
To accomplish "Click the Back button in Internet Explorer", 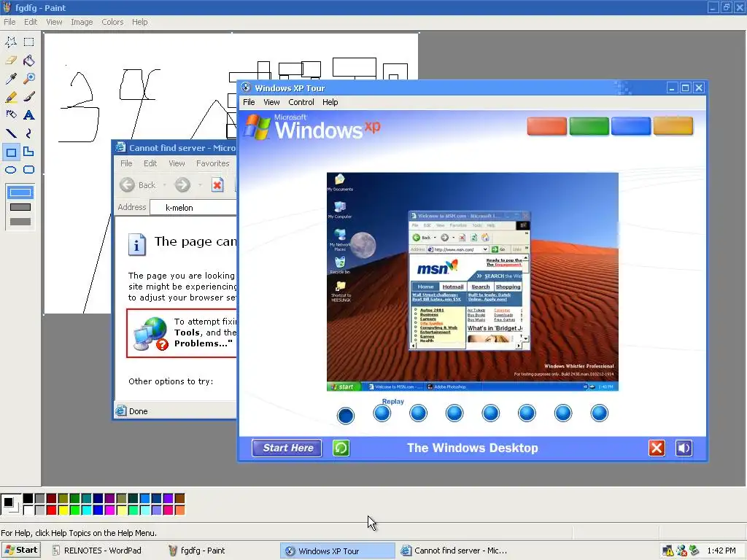I will tap(138, 184).
